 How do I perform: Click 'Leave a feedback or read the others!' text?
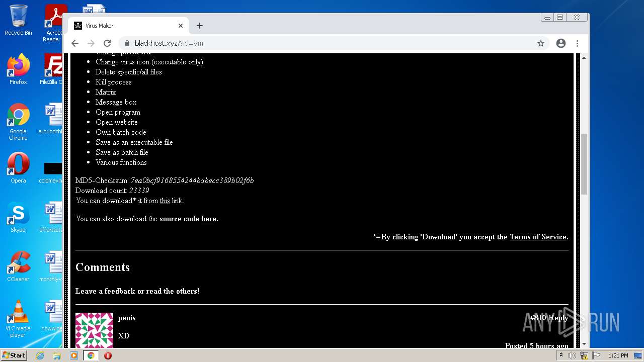click(x=137, y=291)
